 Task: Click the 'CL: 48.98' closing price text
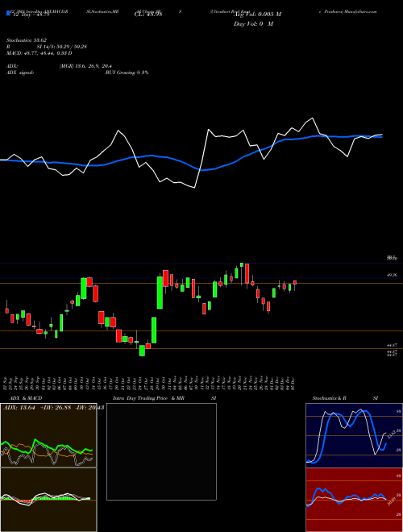coord(148,15)
